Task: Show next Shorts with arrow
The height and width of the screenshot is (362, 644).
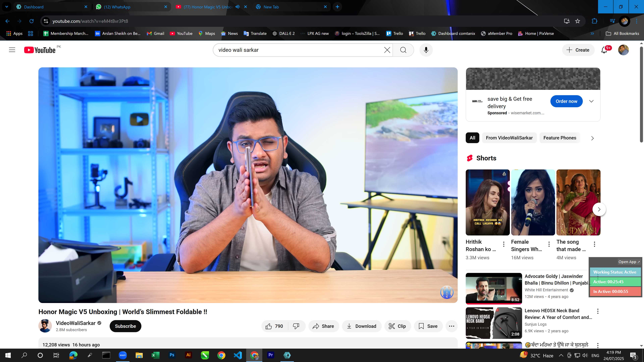Action: pyautogui.click(x=599, y=209)
